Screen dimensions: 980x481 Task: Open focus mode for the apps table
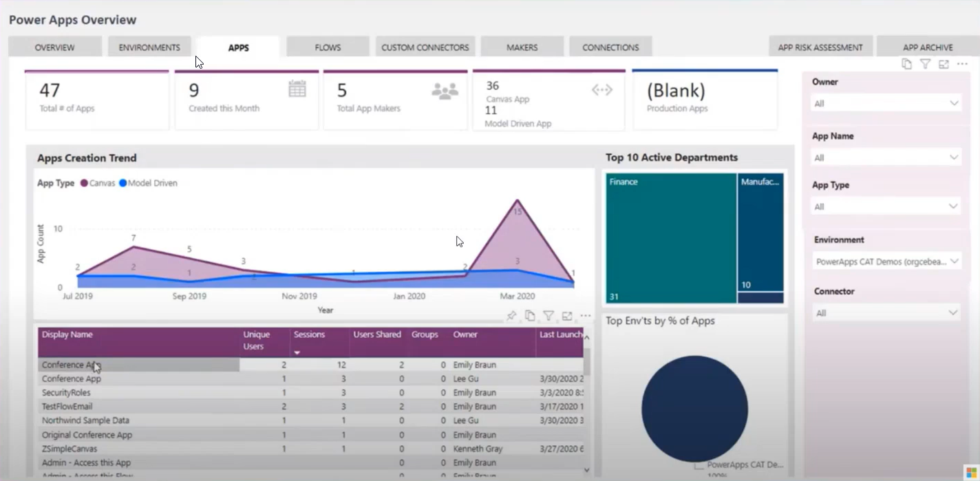coord(567,316)
